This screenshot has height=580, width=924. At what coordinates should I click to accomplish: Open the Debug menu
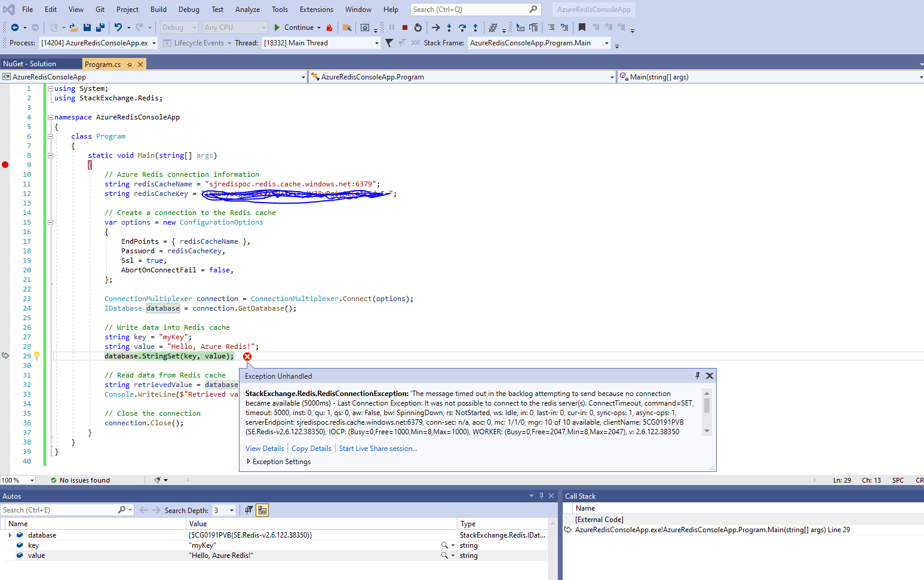click(x=189, y=9)
